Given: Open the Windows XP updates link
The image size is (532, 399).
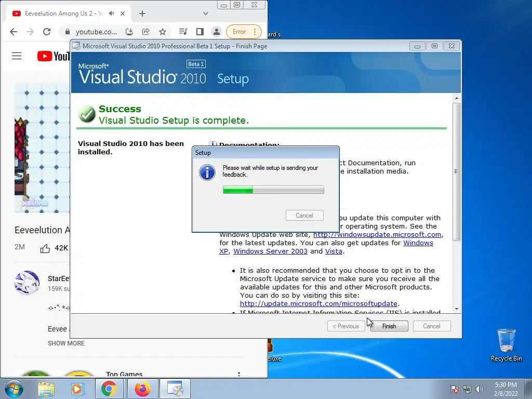Looking at the screenshot, I should coord(418,243).
